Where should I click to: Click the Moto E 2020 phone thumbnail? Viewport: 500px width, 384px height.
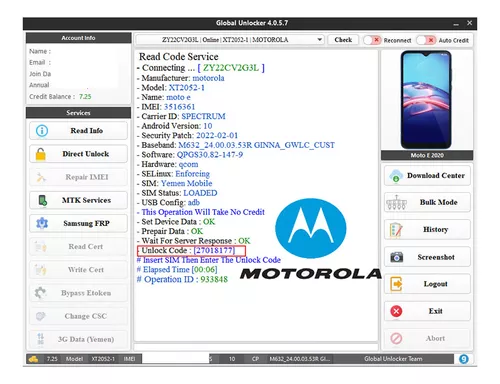[x=426, y=100]
